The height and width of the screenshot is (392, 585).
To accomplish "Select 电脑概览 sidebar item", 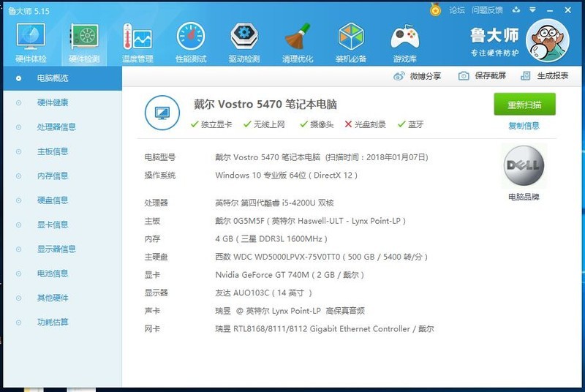I will pos(62,78).
